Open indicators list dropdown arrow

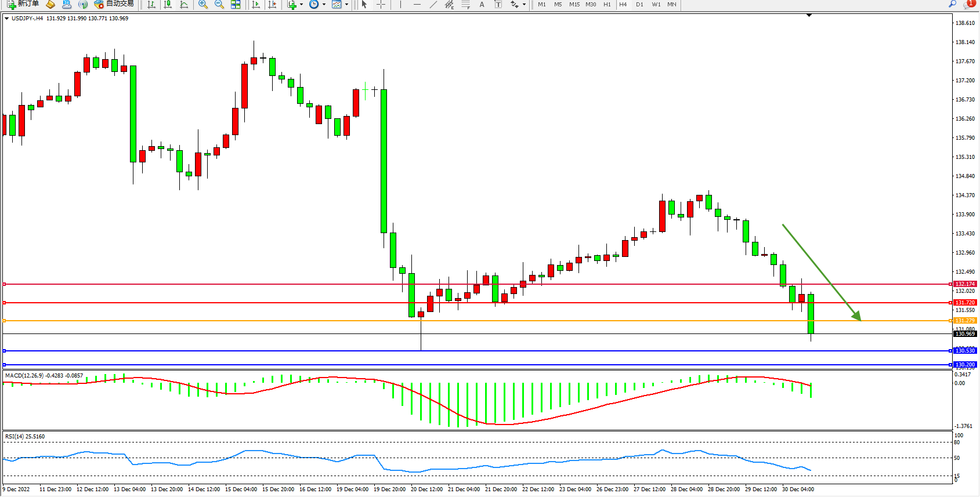pos(301,5)
